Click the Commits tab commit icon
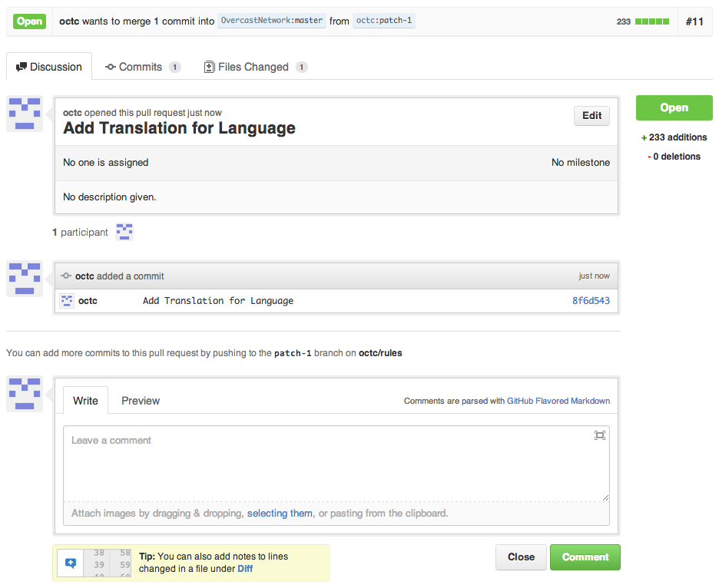The image size is (719, 588). pyautogui.click(x=110, y=67)
